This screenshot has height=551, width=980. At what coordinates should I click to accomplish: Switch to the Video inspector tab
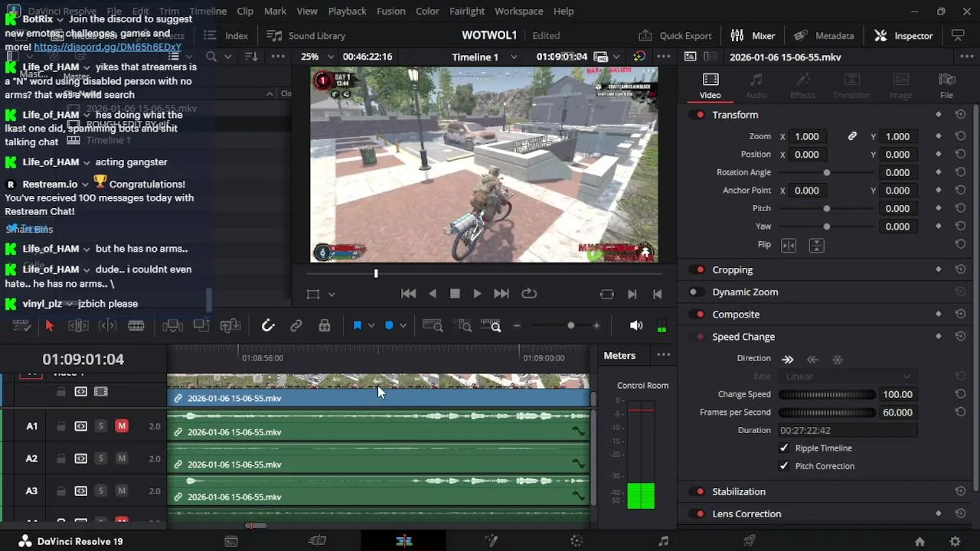tap(710, 86)
